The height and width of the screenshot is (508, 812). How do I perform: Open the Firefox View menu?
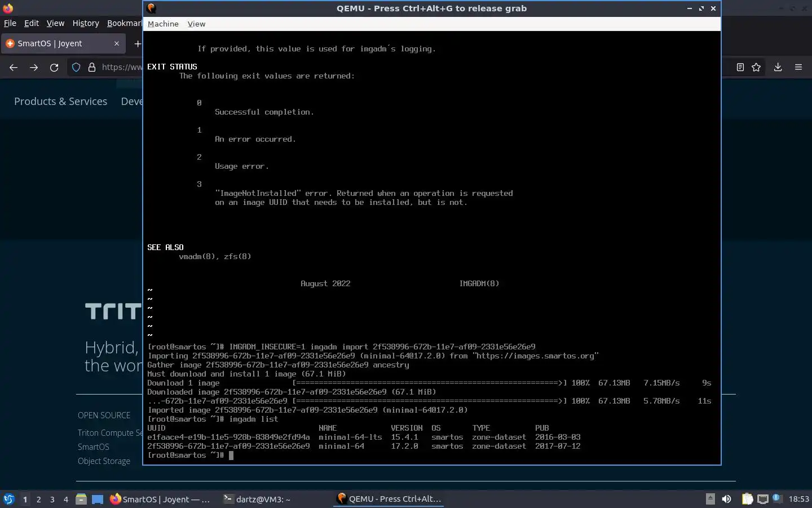[x=55, y=23]
